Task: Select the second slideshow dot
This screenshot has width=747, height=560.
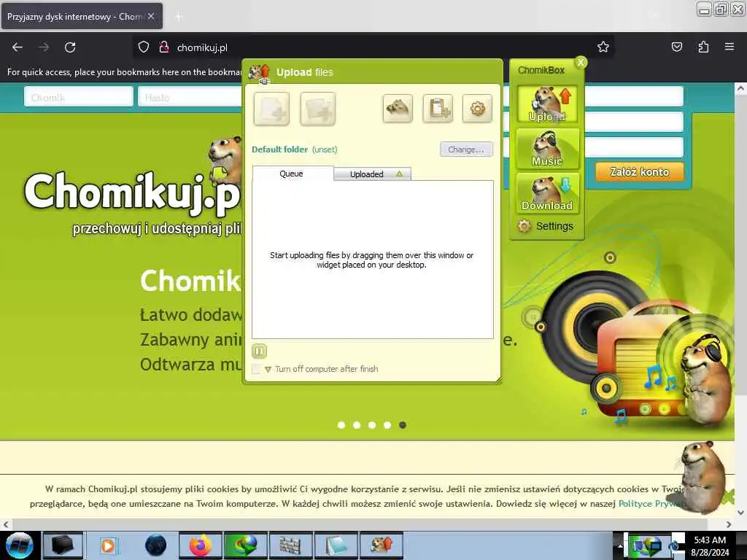Action: click(357, 425)
